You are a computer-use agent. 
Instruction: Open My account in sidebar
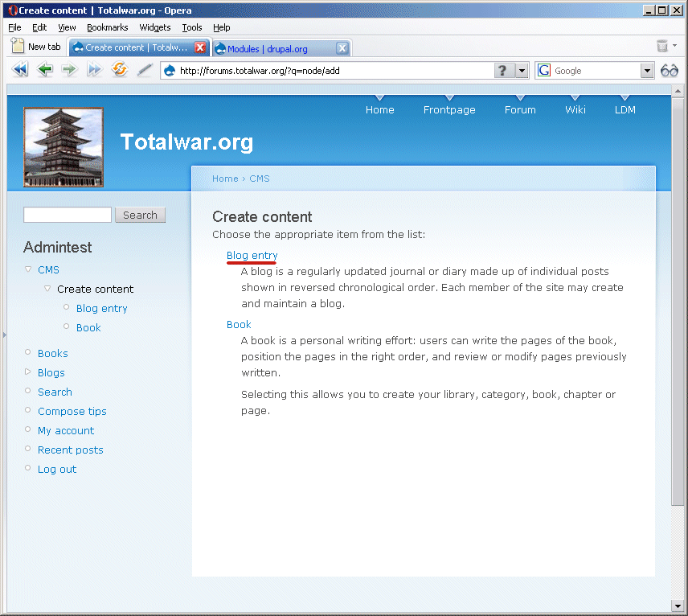(x=66, y=431)
